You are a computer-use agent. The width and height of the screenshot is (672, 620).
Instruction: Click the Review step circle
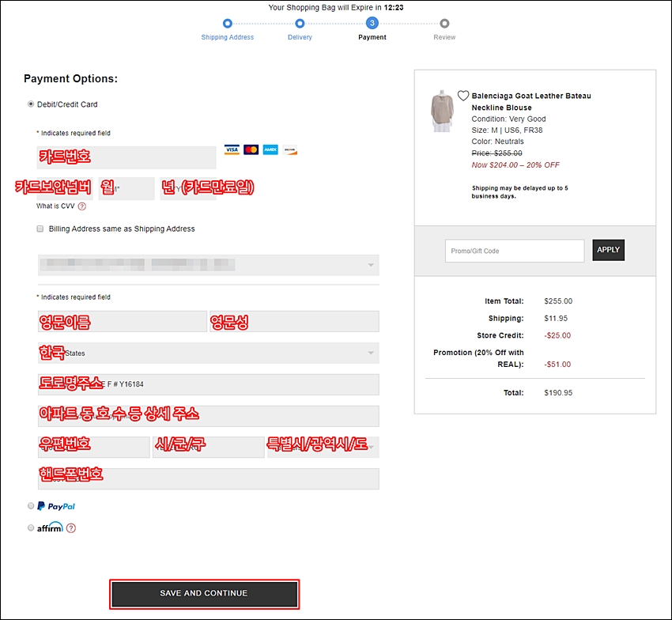444,23
